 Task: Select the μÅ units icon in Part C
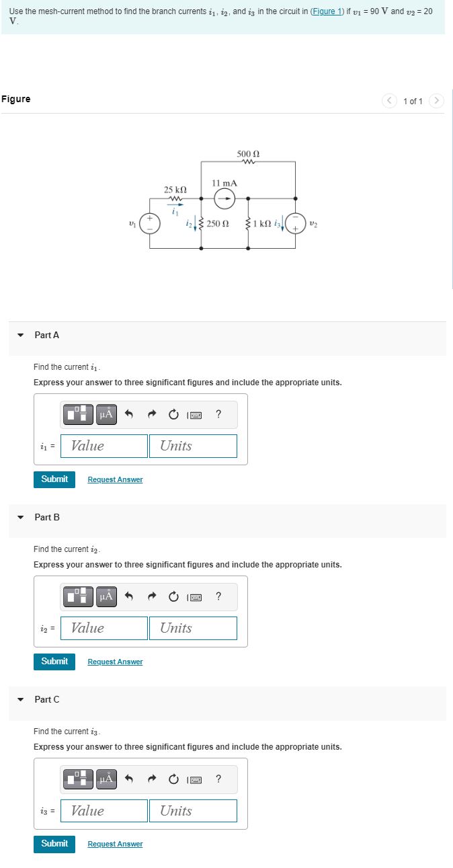coord(105,779)
